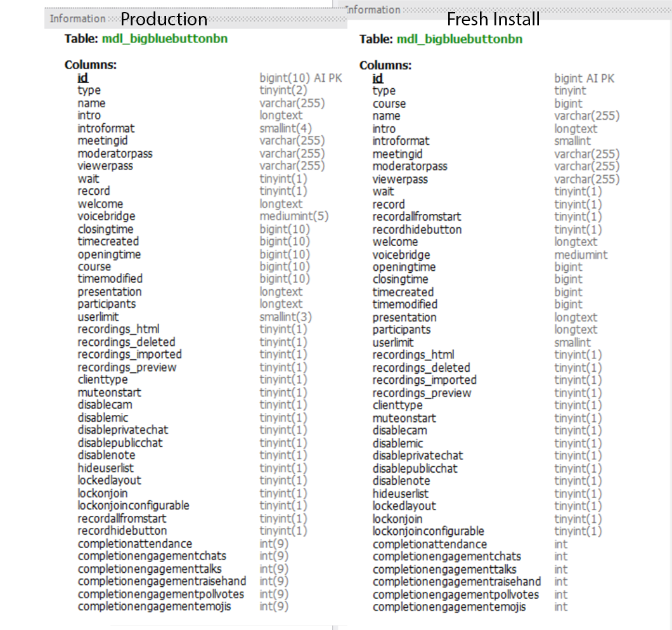The height and width of the screenshot is (630, 672).
Task: Click 'lockonjoinconfigurable' in the Production panel
Action: 133,506
